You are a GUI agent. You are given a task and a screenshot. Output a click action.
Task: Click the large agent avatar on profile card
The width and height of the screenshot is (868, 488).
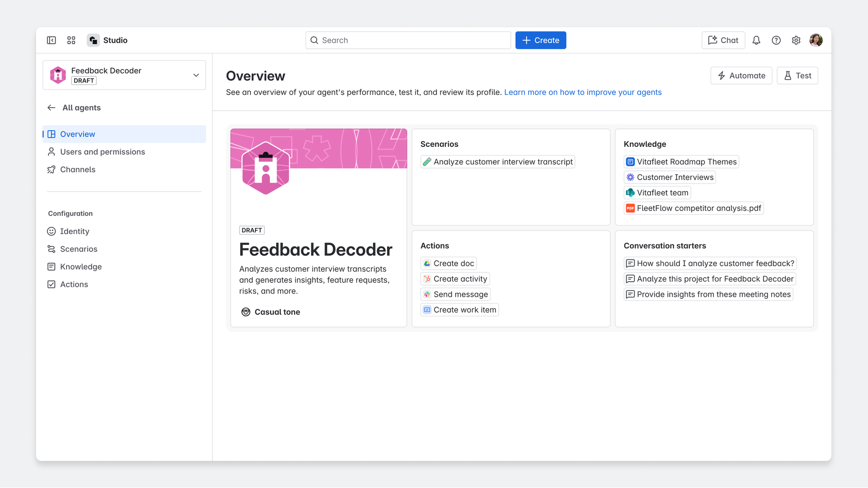click(266, 168)
